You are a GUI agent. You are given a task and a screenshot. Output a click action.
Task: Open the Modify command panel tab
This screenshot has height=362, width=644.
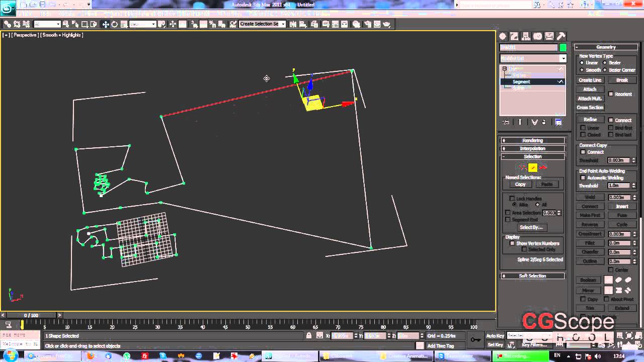tap(514, 36)
